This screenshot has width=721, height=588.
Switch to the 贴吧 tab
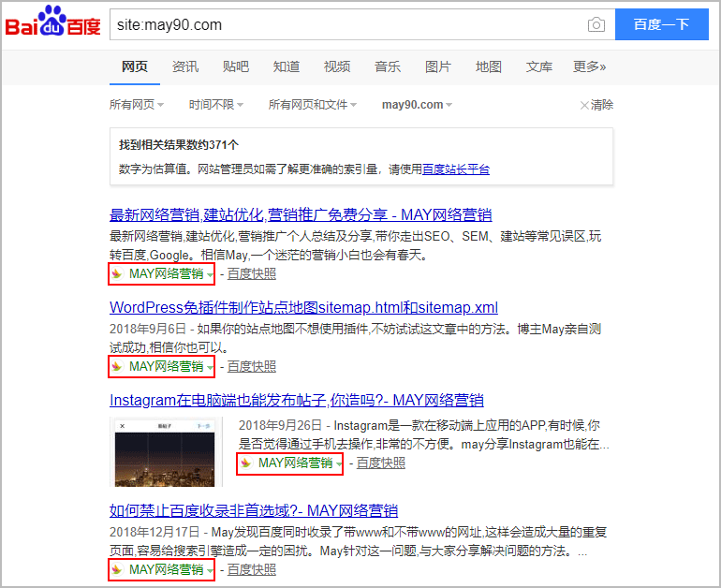tap(236, 67)
